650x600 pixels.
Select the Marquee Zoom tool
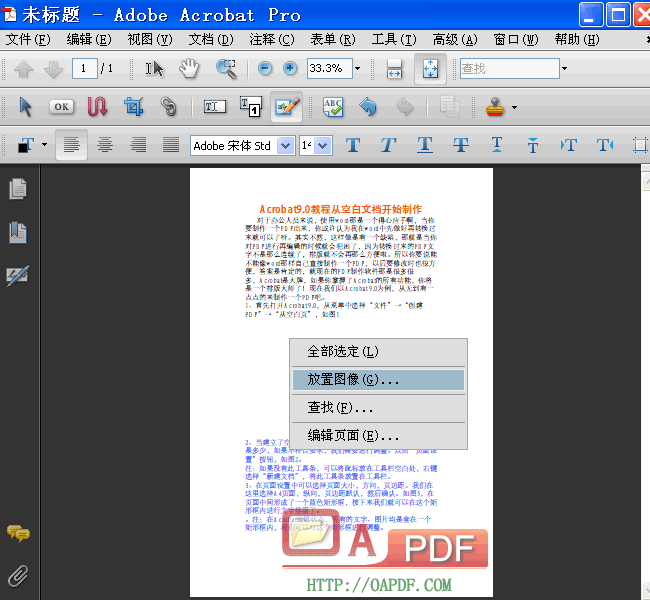(x=226, y=68)
